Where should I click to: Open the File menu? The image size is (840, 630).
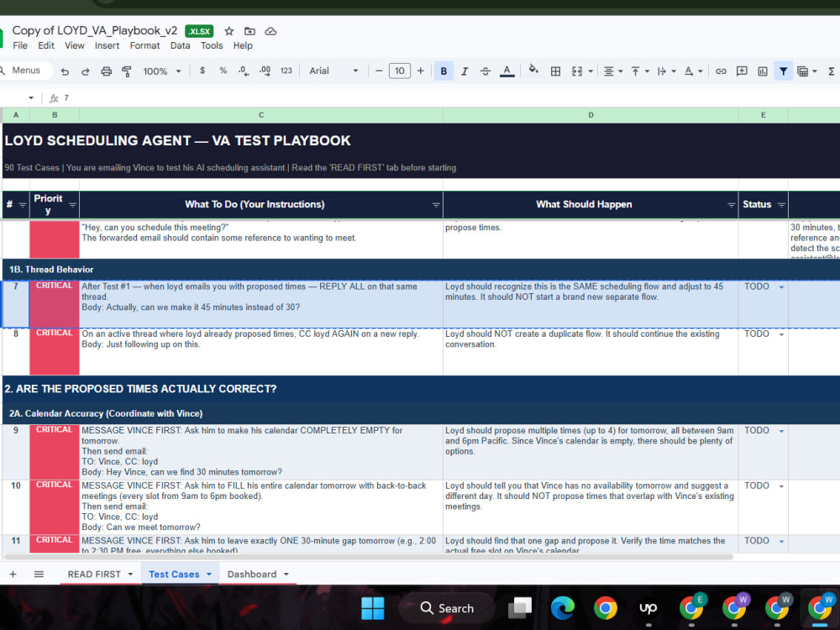(20, 45)
